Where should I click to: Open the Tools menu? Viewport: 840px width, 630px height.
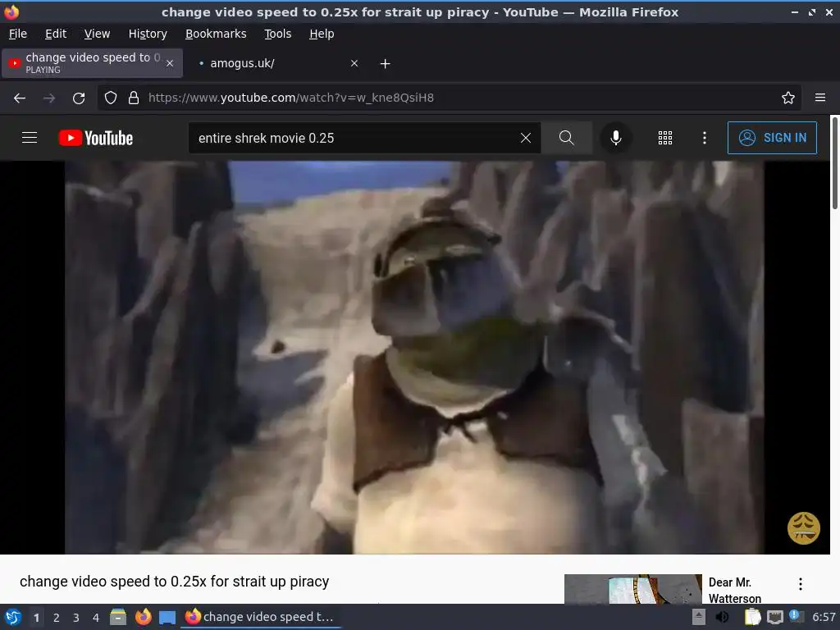(277, 34)
